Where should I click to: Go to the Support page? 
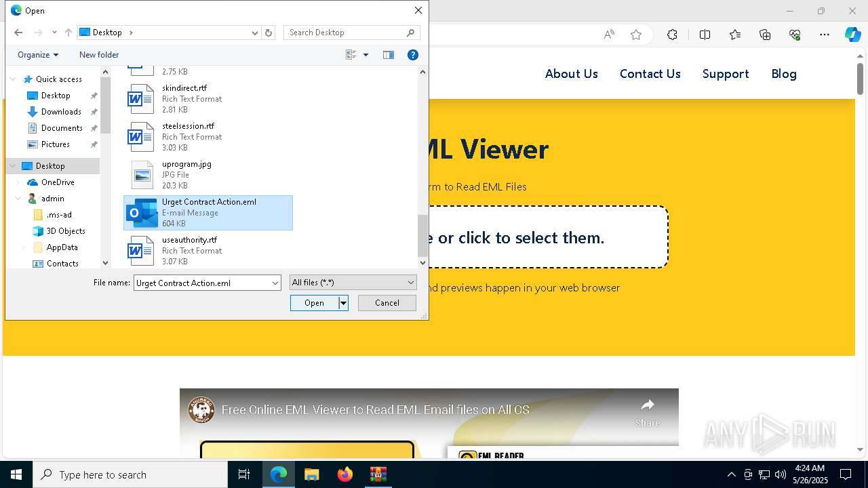tap(726, 74)
